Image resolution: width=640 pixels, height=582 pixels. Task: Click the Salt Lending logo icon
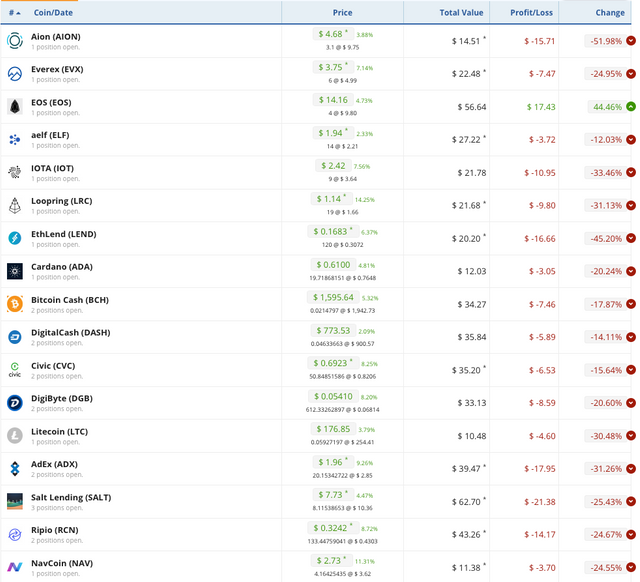point(15,502)
